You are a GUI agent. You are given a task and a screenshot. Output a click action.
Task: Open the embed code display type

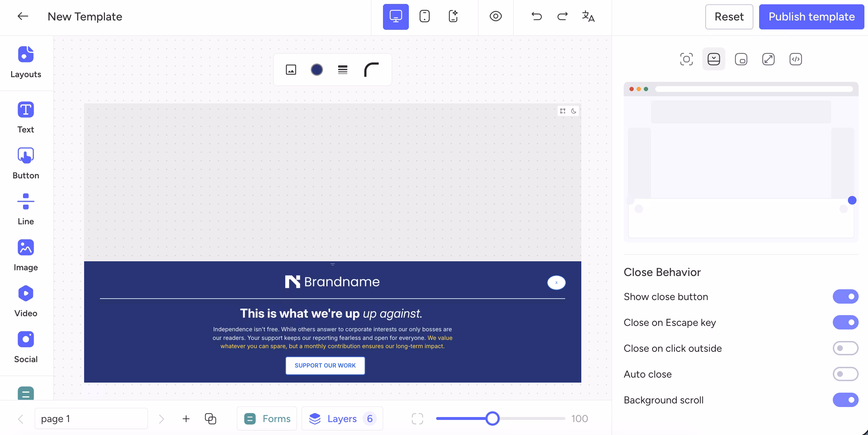click(795, 59)
